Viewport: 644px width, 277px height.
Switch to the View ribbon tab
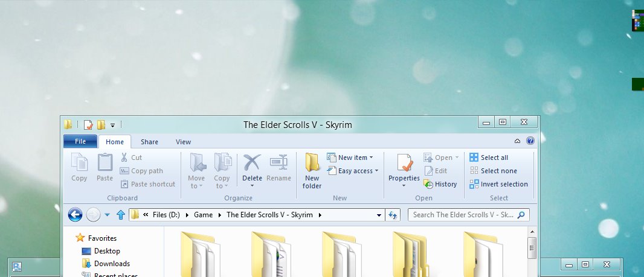(x=183, y=142)
